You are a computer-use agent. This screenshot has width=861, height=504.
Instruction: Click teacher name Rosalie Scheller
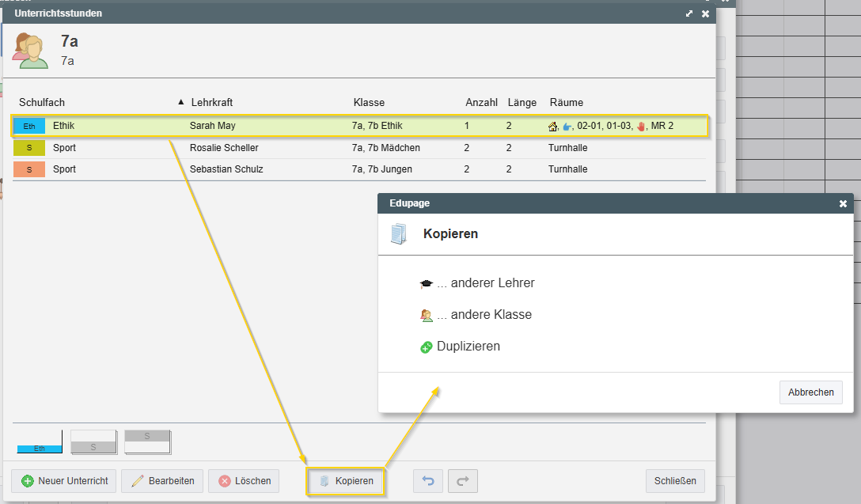[224, 148]
